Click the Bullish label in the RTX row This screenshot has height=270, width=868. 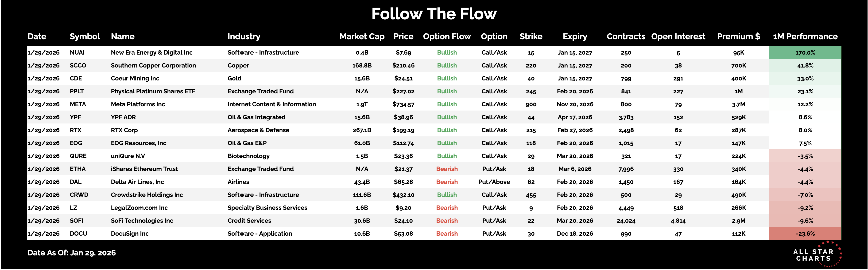click(x=446, y=130)
